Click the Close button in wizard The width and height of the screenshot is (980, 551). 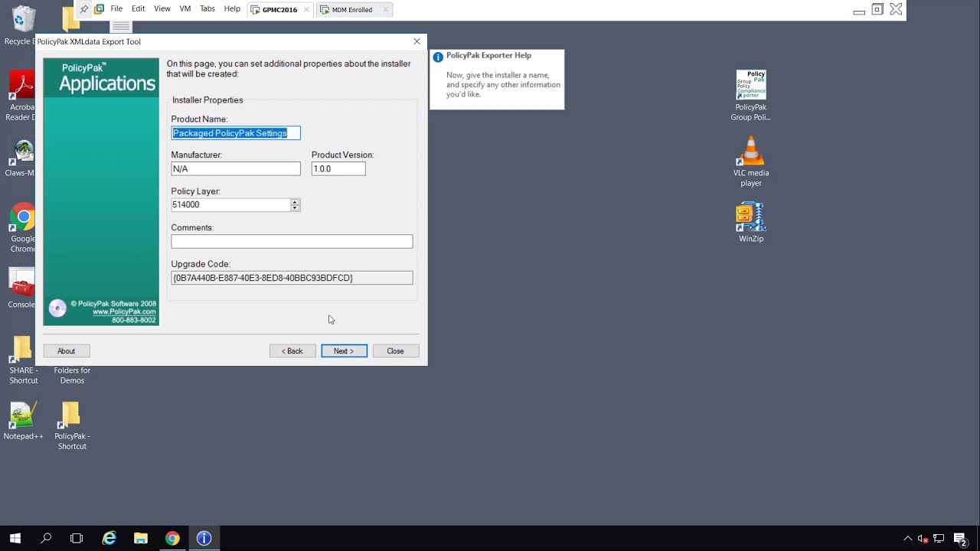point(395,351)
